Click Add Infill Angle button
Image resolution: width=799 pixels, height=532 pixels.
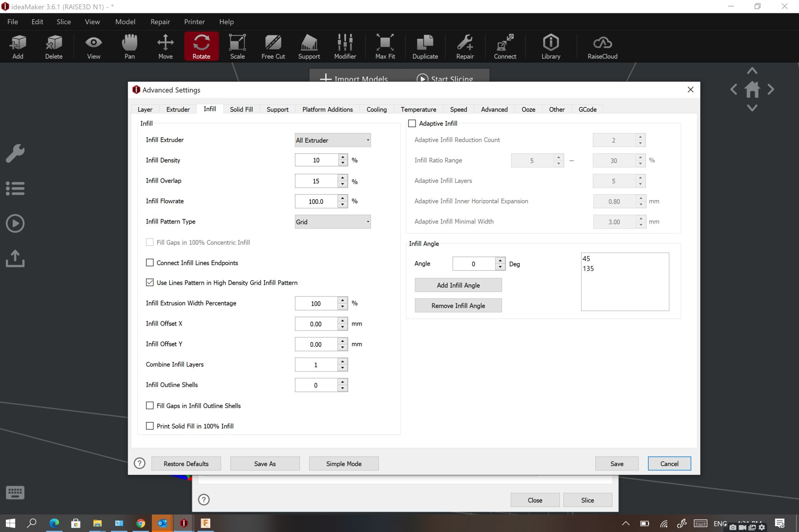(x=458, y=285)
